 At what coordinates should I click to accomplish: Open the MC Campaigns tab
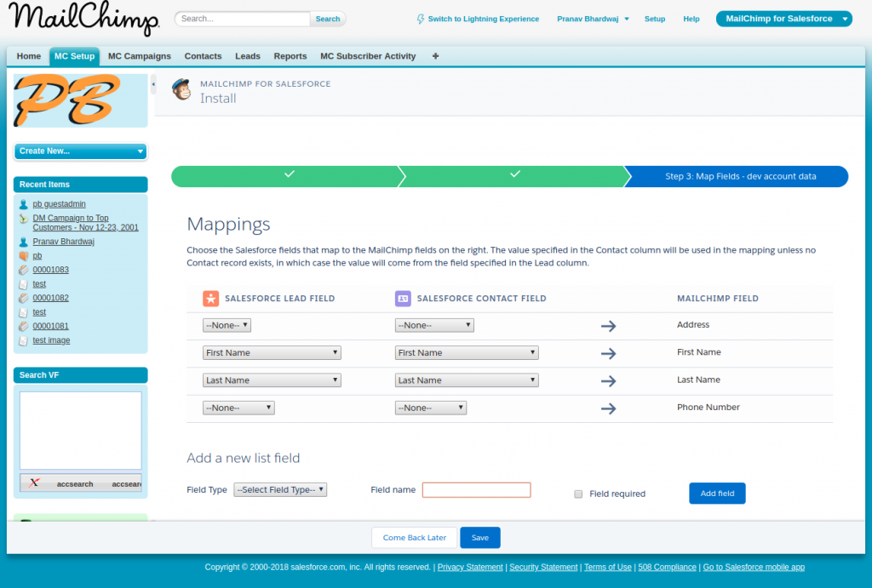click(140, 56)
